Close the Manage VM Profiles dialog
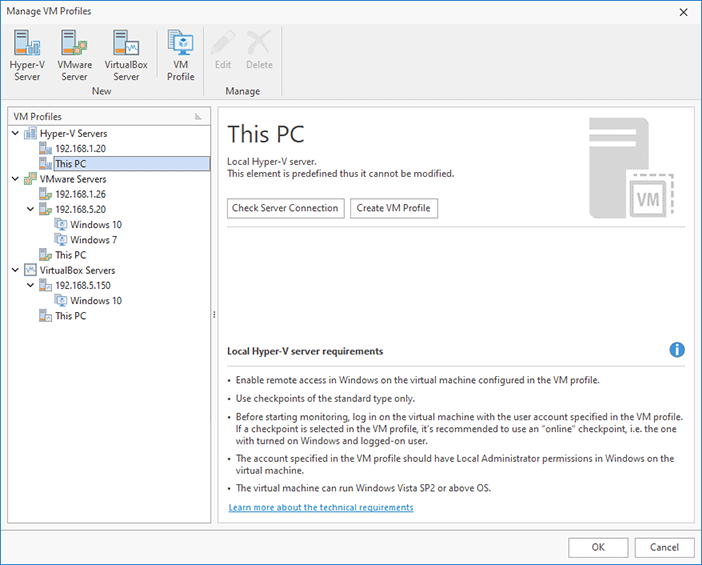The height and width of the screenshot is (565, 702). [x=683, y=12]
